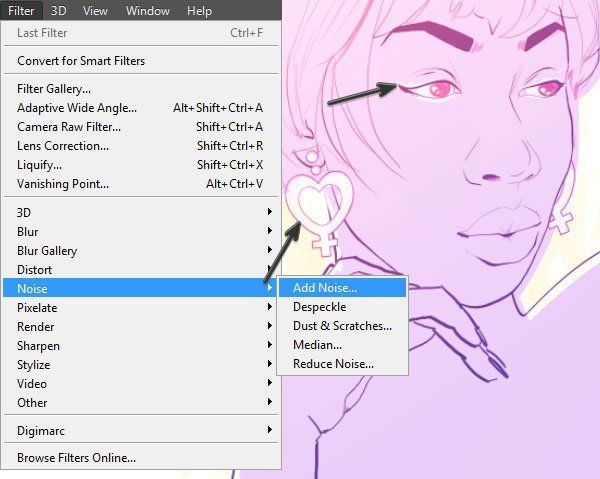Screen dimensions: 600x479
Task: Choose Add Noise from Noise submenu
Action: coord(342,288)
